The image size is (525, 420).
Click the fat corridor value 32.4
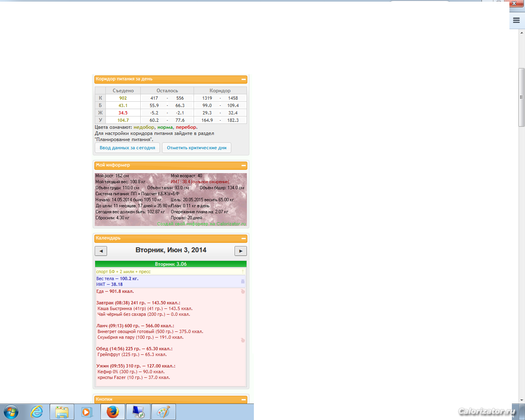click(x=233, y=113)
